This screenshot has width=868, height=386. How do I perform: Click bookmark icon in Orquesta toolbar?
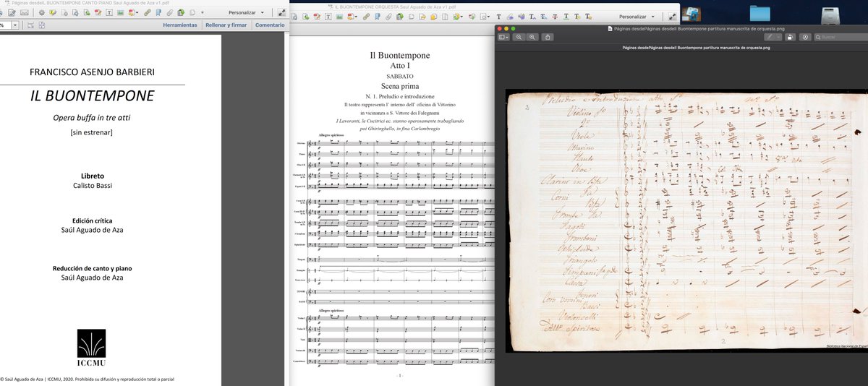pyautogui.click(x=378, y=17)
